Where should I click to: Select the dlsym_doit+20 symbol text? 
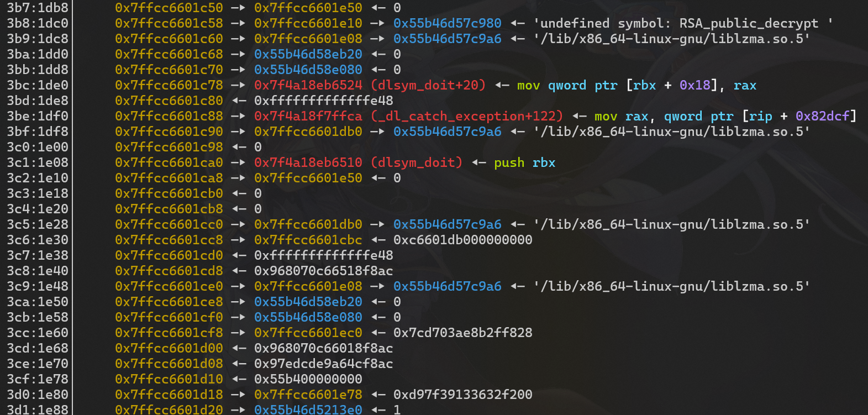pos(428,85)
